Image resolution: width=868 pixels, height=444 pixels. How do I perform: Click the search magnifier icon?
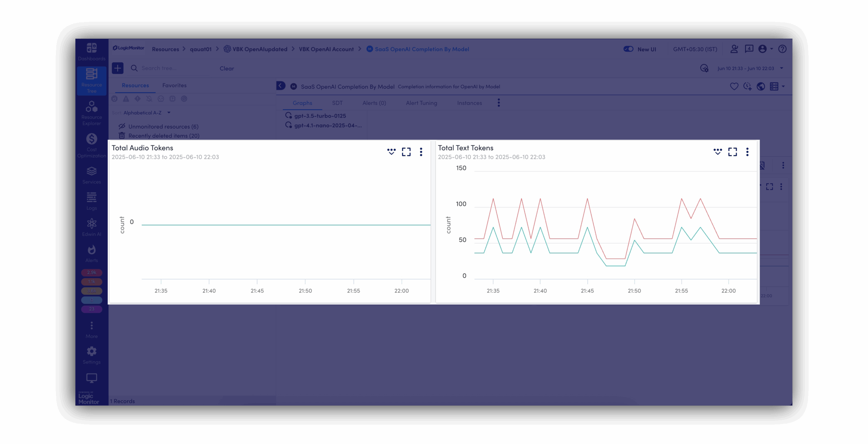134,68
